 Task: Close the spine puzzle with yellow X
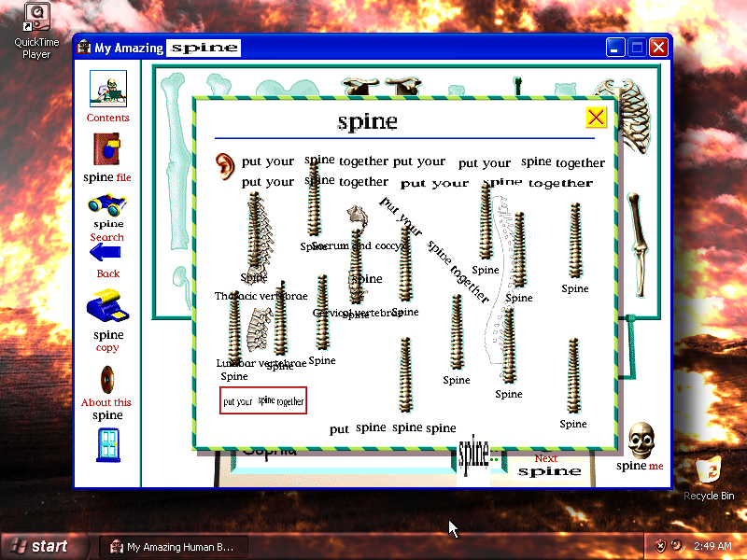pyautogui.click(x=596, y=118)
